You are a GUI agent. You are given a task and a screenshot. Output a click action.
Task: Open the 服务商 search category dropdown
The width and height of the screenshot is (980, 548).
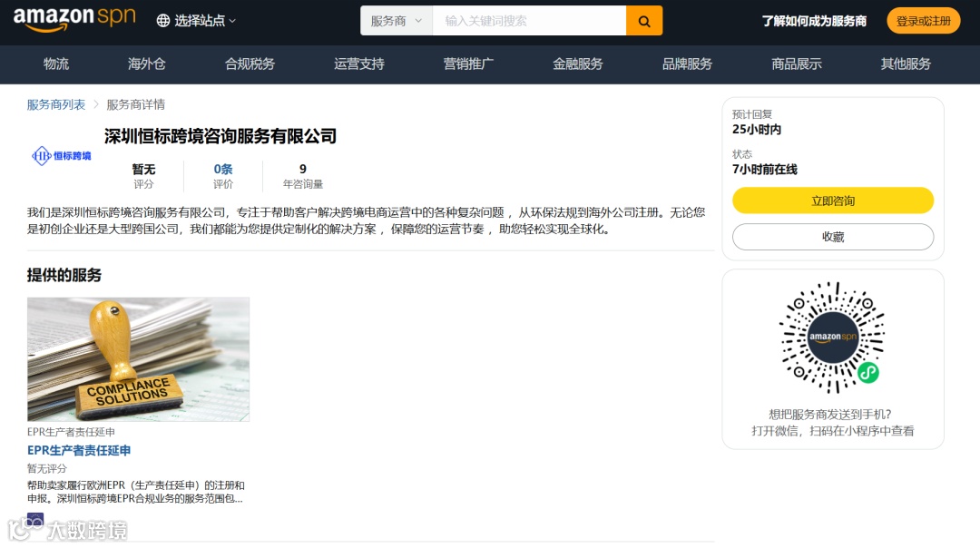[x=397, y=21]
